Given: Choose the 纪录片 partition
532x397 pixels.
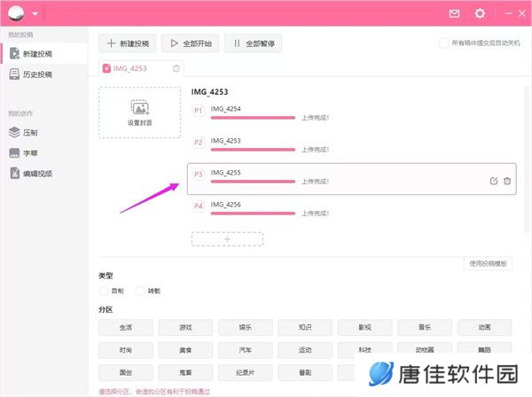Looking at the screenshot, I should click(x=246, y=373).
